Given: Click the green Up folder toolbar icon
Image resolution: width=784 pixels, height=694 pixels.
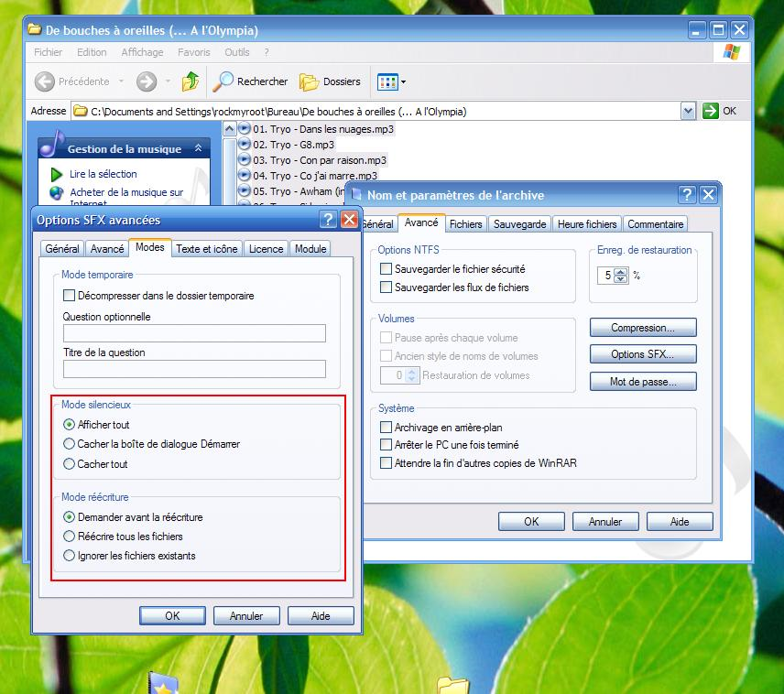Looking at the screenshot, I should (191, 81).
